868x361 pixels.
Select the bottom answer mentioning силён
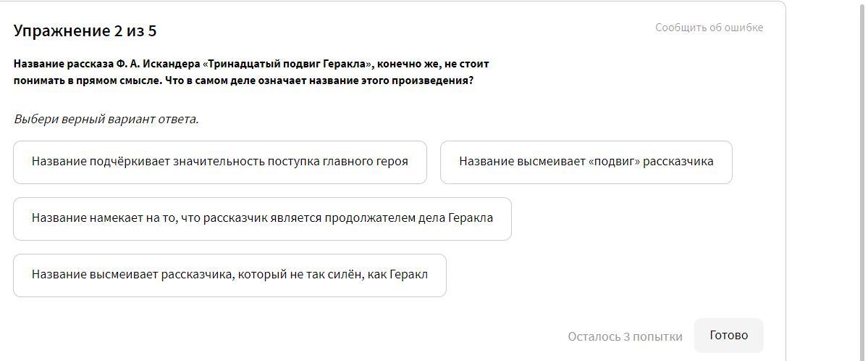tap(229, 275)
